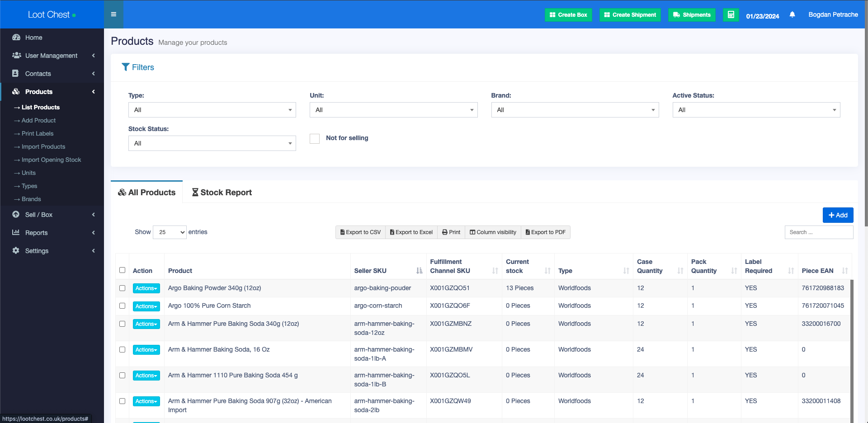Open Import Products in sidebar
868x423 pixels.
pos(43,146)
